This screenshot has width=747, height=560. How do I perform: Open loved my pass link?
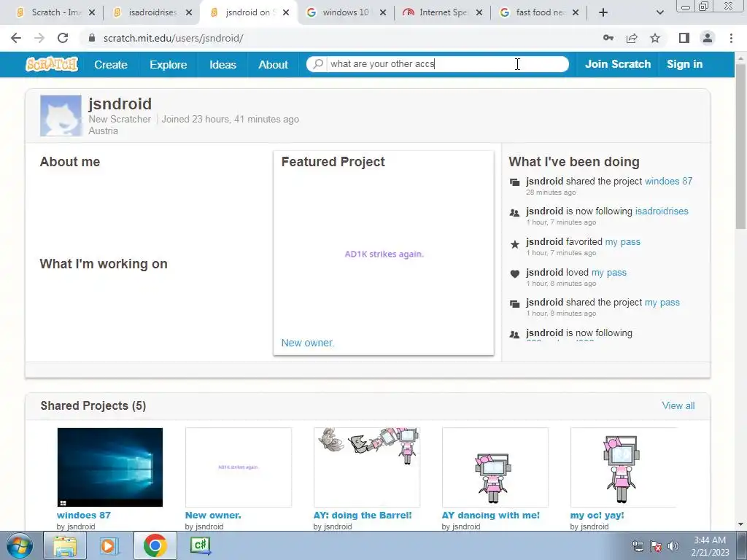click(609, 273)
